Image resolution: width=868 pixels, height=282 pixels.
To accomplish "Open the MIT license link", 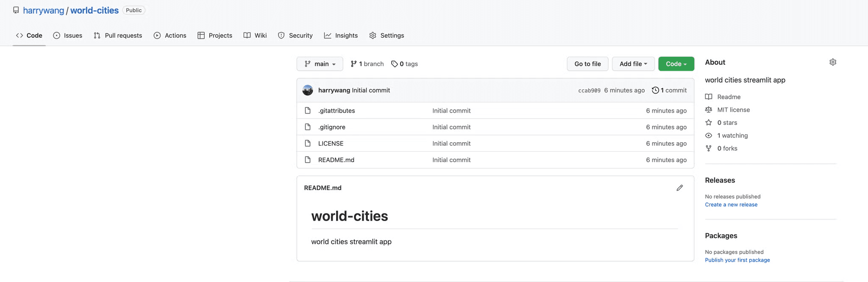I will pos(727,110).
